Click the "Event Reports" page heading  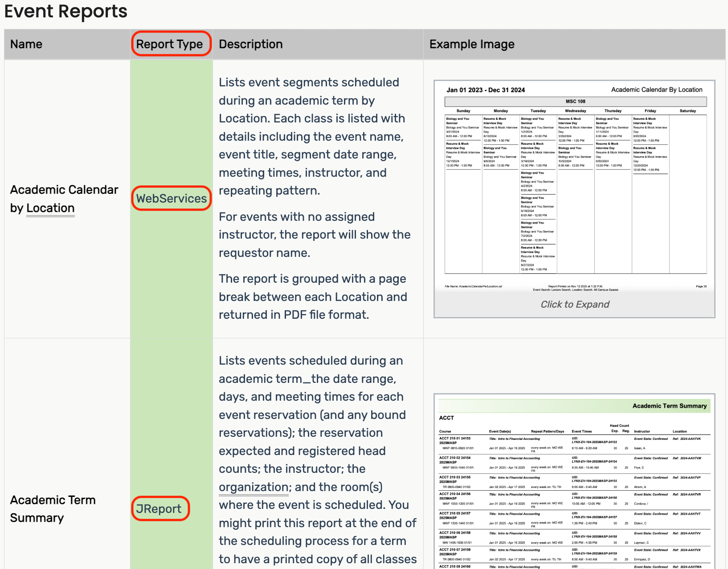point(65,12)
